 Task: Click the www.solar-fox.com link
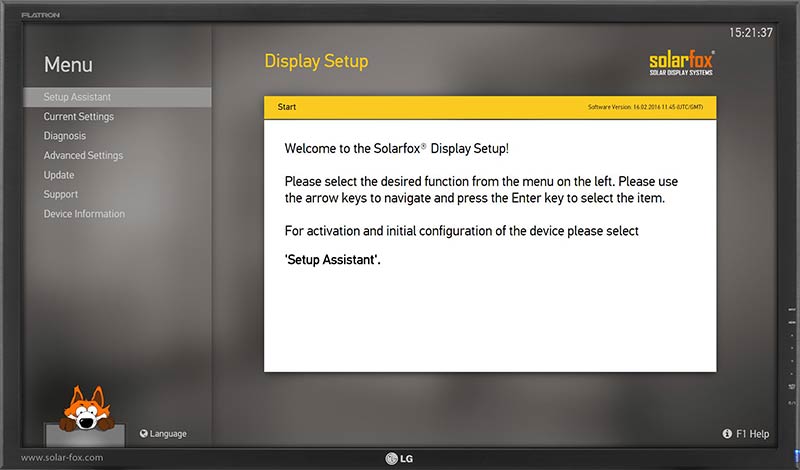point(62,458)
